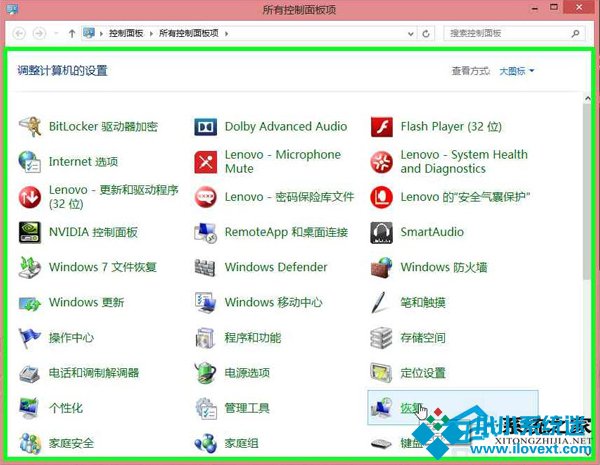600x465 pixels.
Task: Open the 管理工具 link text
Action: 247,408
